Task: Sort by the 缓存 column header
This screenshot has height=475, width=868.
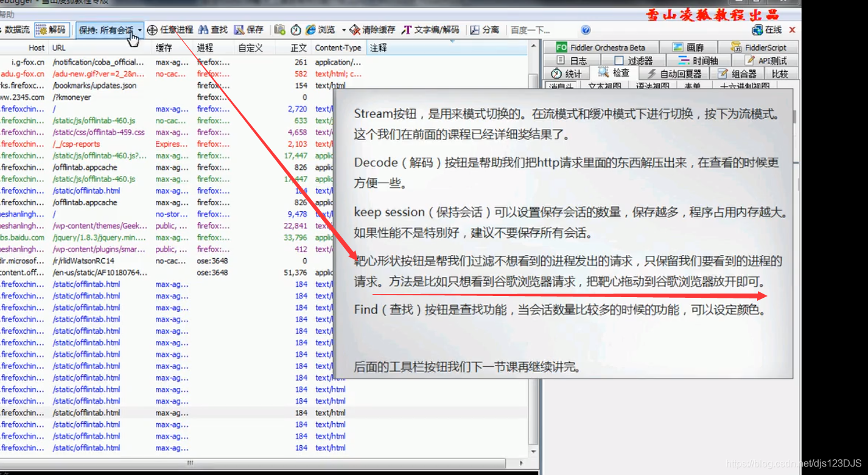Action: click(x=173, y=47)
